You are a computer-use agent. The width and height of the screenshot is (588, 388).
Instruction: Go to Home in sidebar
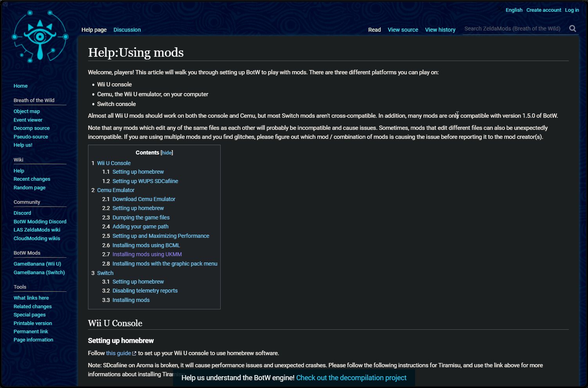(x=20, y=86)
